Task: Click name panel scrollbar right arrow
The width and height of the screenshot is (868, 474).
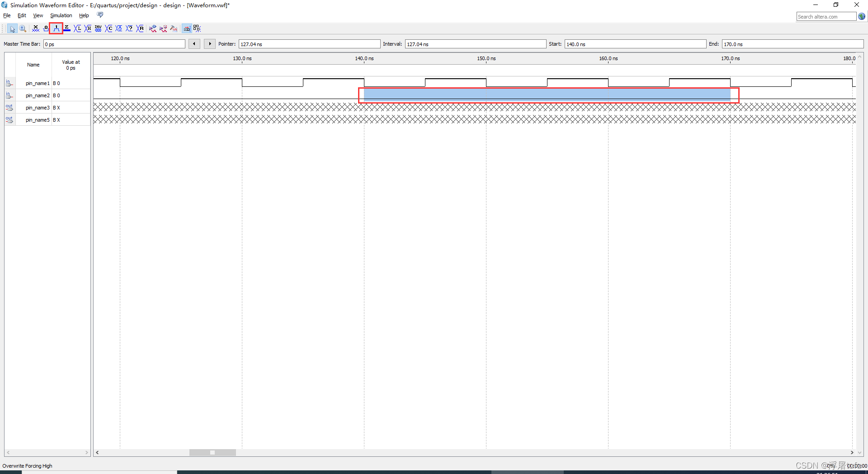Action: [86, 452]
